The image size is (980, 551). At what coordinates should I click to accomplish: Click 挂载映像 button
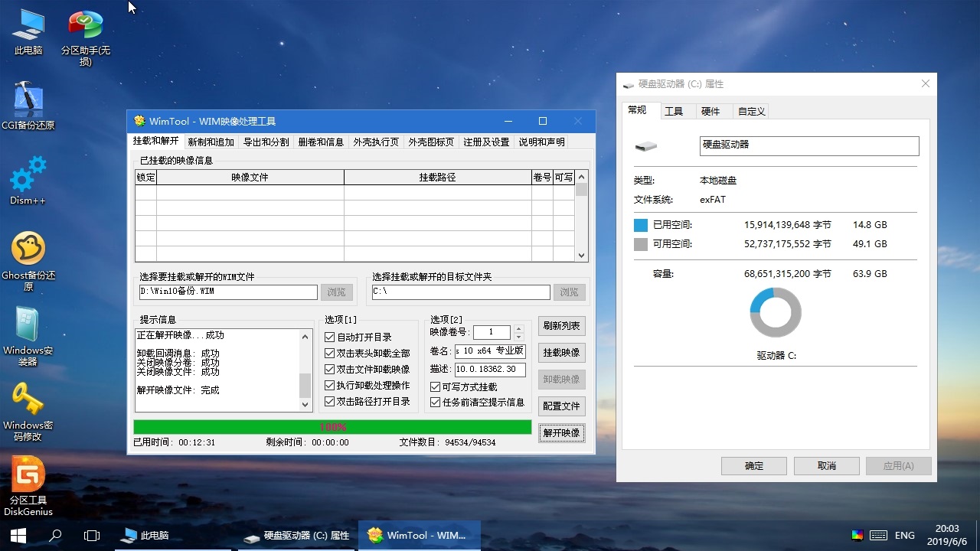tap(561, 353)
